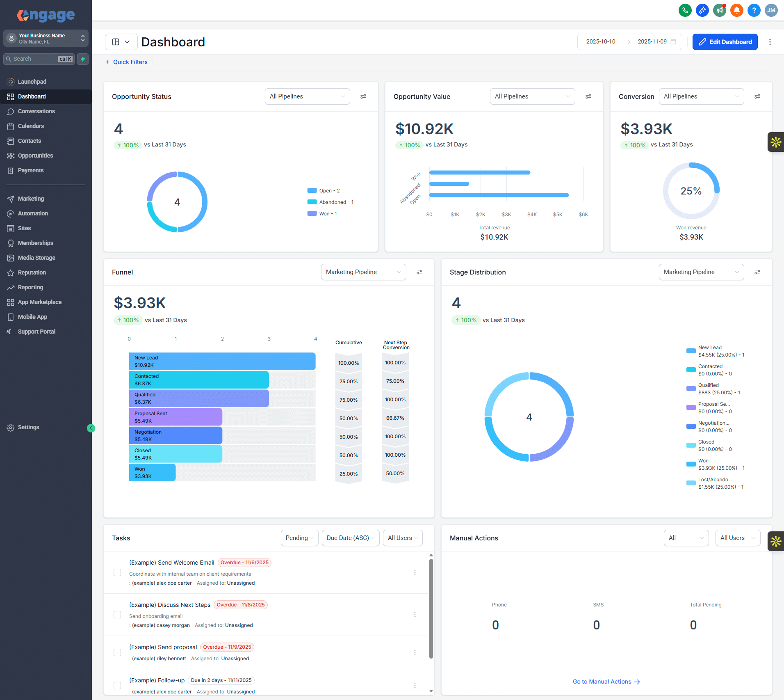Mark Discuss Next Steps task complete

(117, 615)
